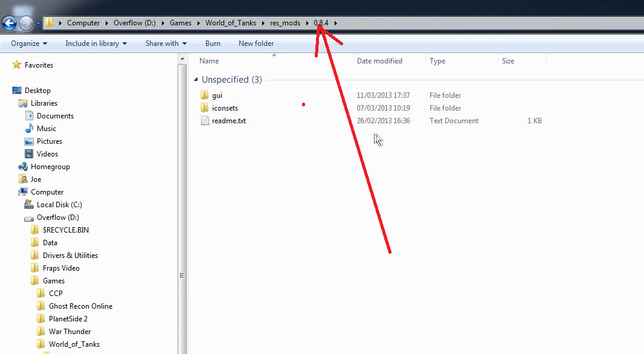This screenshot has height=354, width=644.
Task: Open the Share with menu
Action: (166, 43)
